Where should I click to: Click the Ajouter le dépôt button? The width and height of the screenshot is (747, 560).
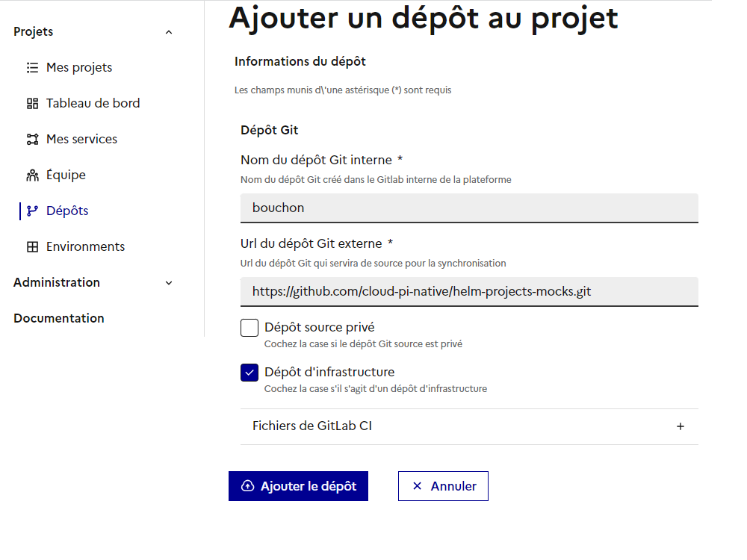click(298, 486)
